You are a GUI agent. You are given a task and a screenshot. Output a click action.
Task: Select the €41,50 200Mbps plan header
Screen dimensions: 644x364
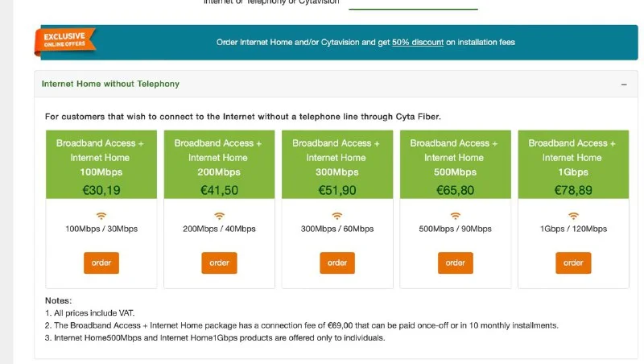point(219,167)
